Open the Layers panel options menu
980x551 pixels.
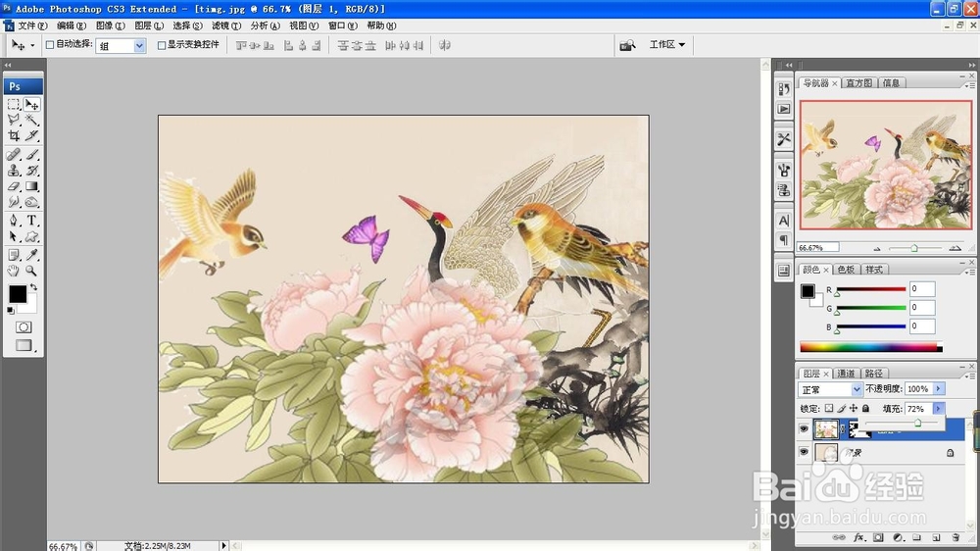970,376
